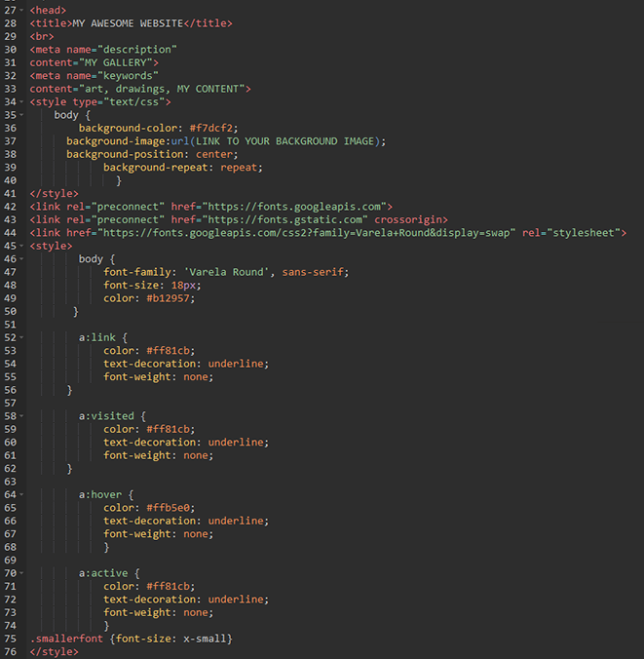
Task: Click the closing </style> tag on line 41
Action: point(54,193)
